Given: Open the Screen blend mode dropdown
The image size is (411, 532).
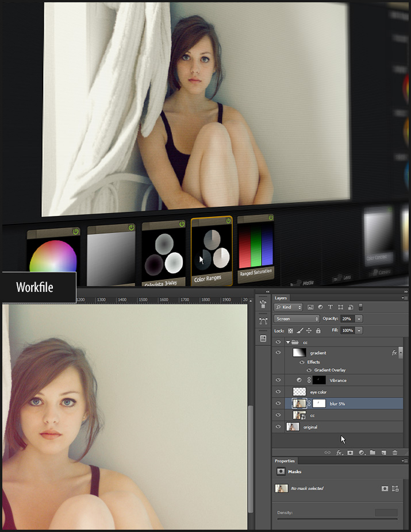Looking at the screenshot, I should tap(297, 319).
